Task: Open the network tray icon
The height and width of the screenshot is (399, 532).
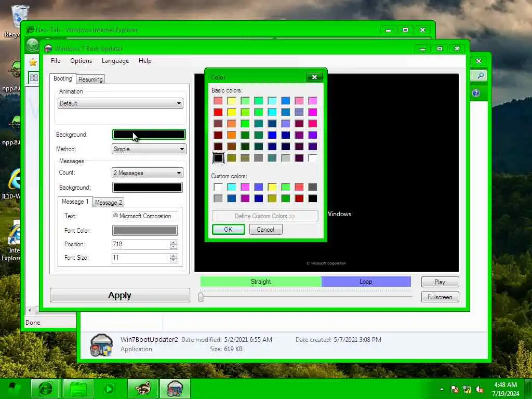Action: [x=467, y=389]
